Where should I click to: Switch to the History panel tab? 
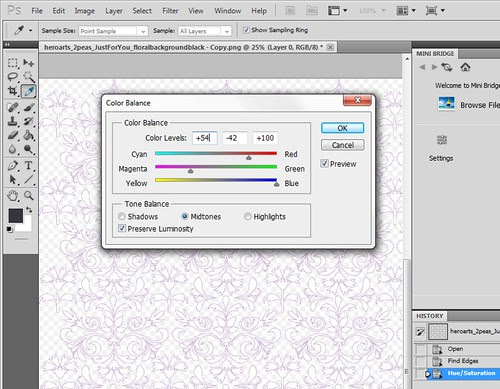429,316
